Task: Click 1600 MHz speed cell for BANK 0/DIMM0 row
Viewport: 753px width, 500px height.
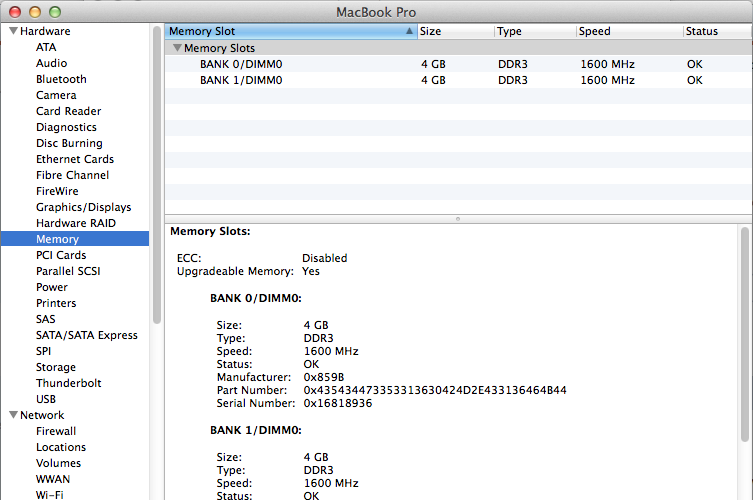Action: (607, 64)
